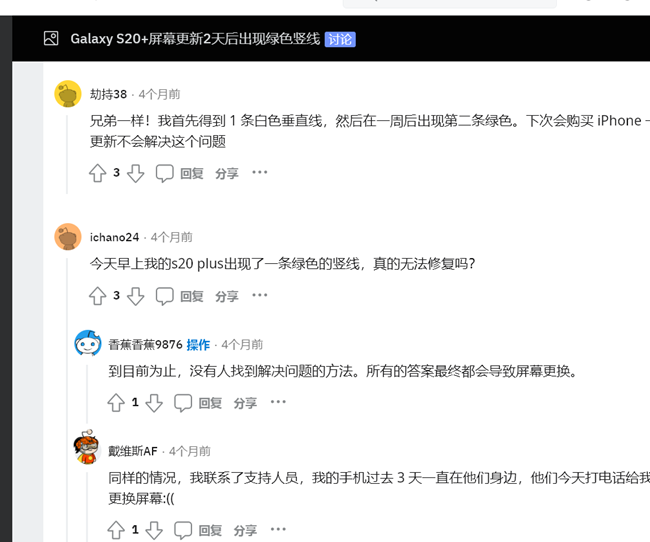The height and width of the screenshot is (542, 650).
Task: Share the comment by 戴维斯AF
Action: click(245, 530)
